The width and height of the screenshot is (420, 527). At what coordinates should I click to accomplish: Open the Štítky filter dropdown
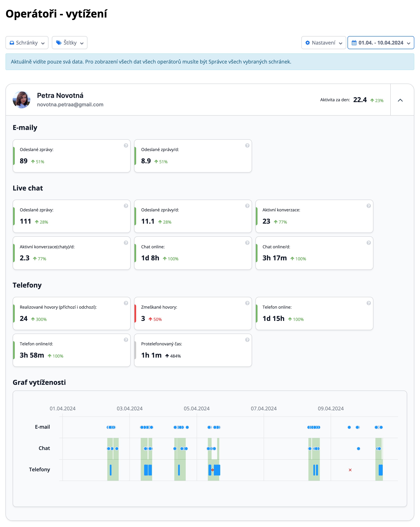point(70,43)
